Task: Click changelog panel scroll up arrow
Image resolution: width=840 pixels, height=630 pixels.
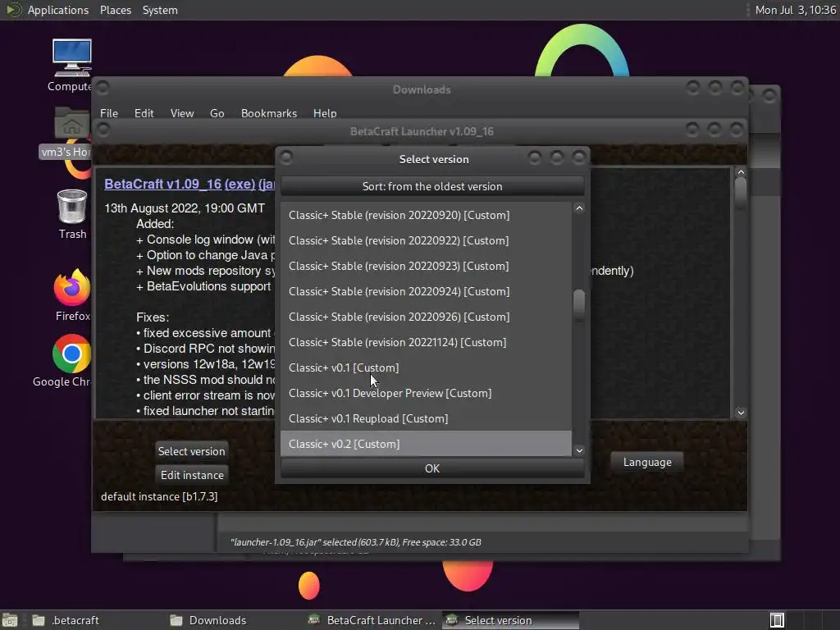Action: tap(741, 172)
